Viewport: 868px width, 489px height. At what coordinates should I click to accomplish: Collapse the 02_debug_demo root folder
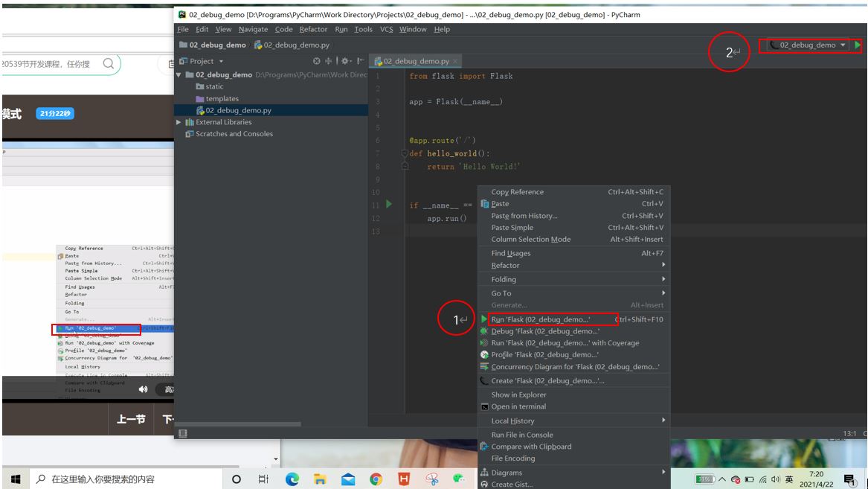[x=179, y=74]
